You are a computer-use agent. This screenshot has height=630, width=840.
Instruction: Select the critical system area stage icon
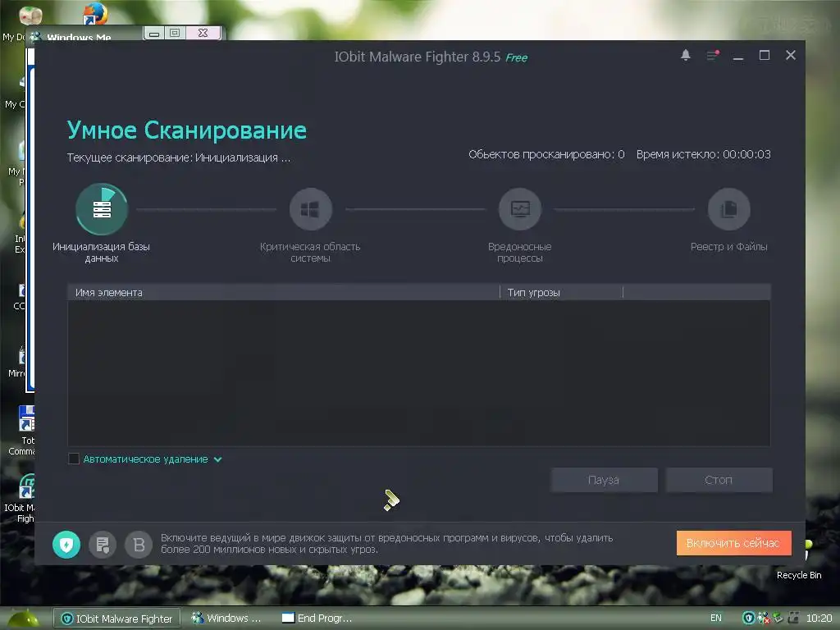coord(310,209)
